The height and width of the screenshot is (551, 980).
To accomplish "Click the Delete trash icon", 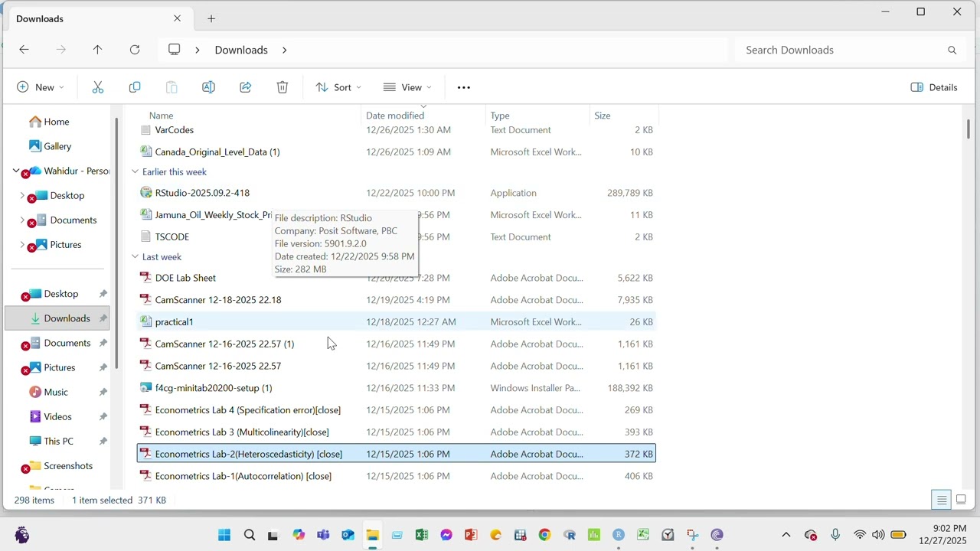I will pyautogui.click(x=283, y=87).
